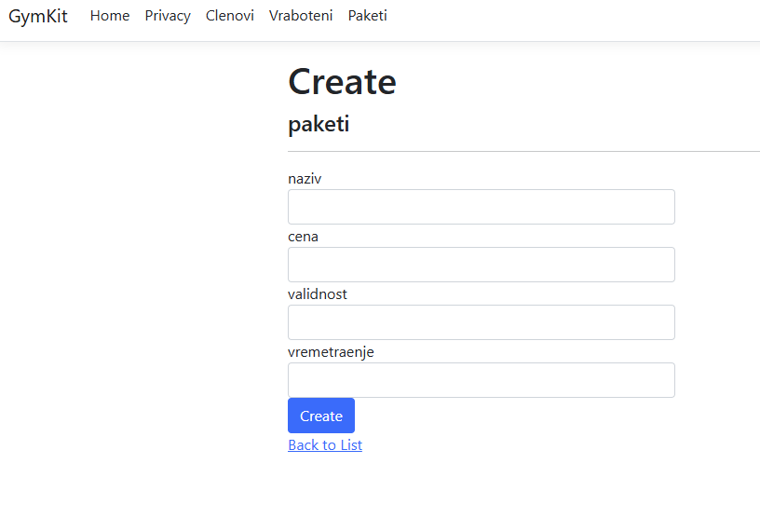This screenshot has height=532, width=760.
Task: Focus the naziv text field
Action: click(482, 207)
